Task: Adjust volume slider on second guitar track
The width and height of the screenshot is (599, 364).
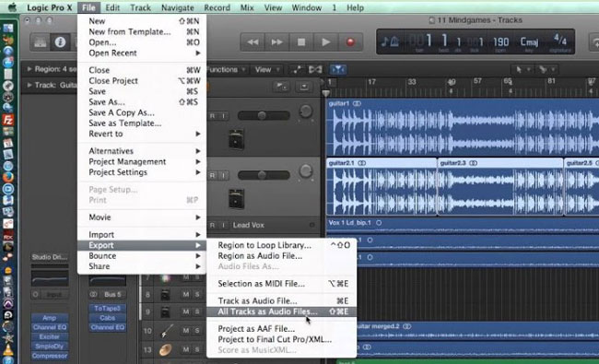Action: (264, 175)
